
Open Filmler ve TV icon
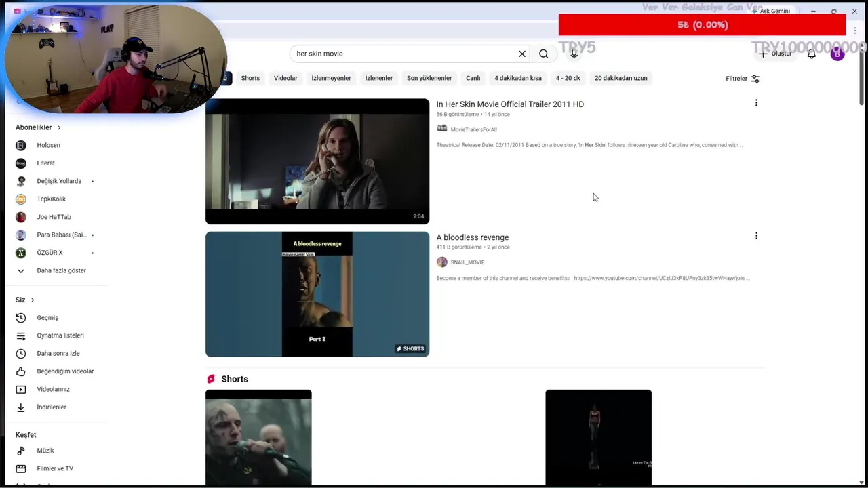(21, 468)
